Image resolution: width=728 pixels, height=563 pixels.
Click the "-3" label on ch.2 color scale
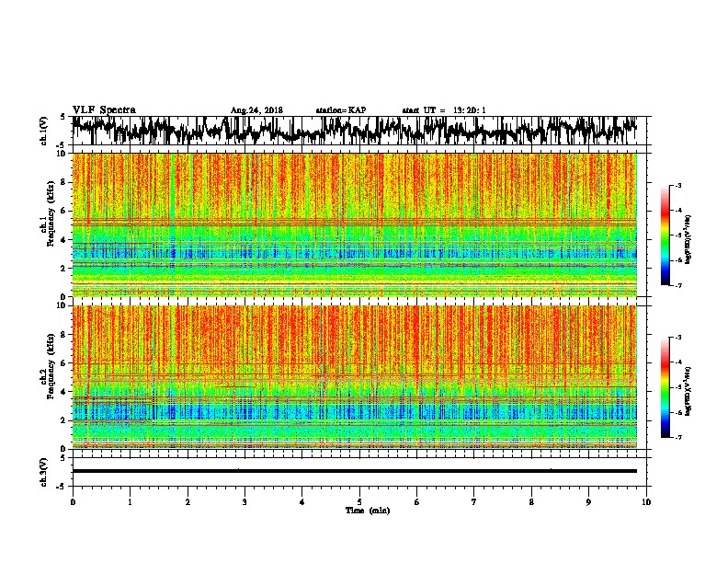tap(677, 337)
